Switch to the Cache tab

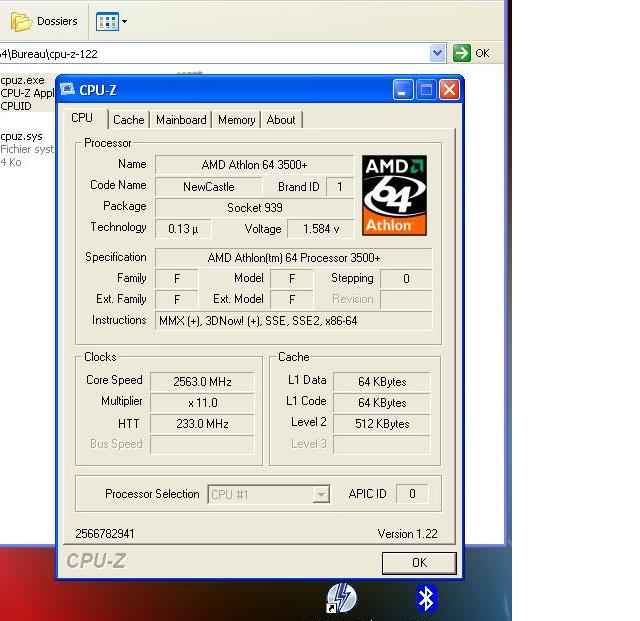[x=129, y=120]
